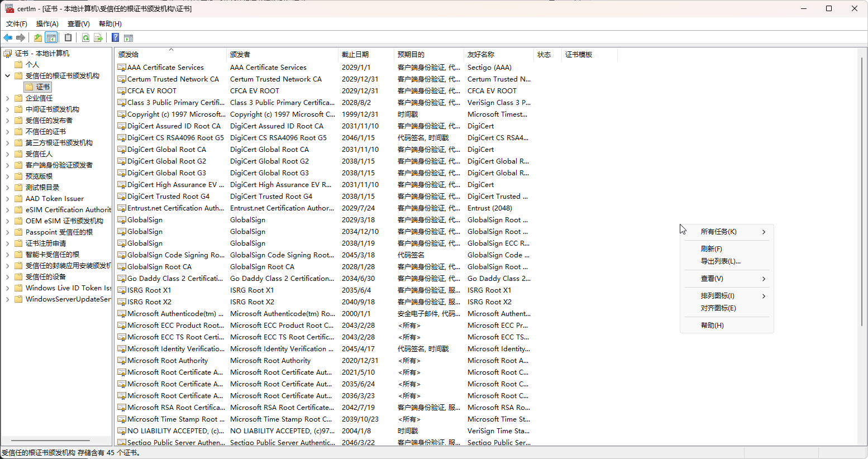
Task: Click the friendly name Entrust (2048)
Action: pos(489,208)
